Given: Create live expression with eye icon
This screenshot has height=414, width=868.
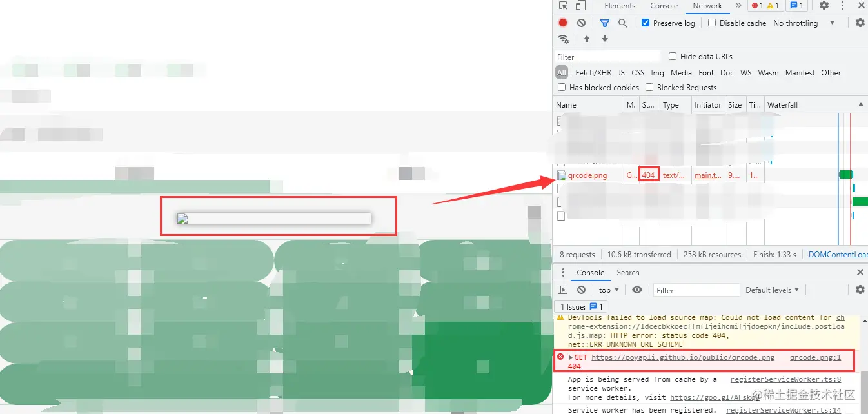Looking at the screenshot, I should click(637, 290).
